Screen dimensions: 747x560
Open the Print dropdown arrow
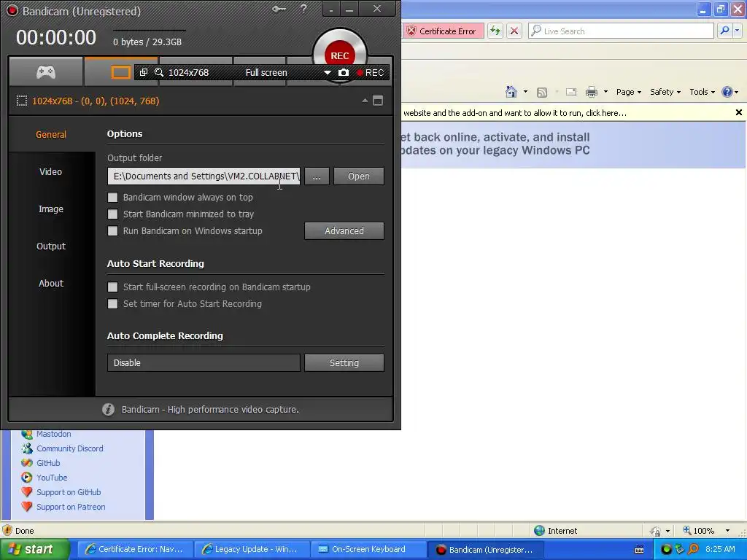605,92
